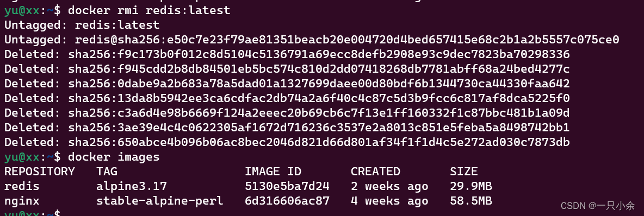Click the redis repository name in table

(22, 187)
